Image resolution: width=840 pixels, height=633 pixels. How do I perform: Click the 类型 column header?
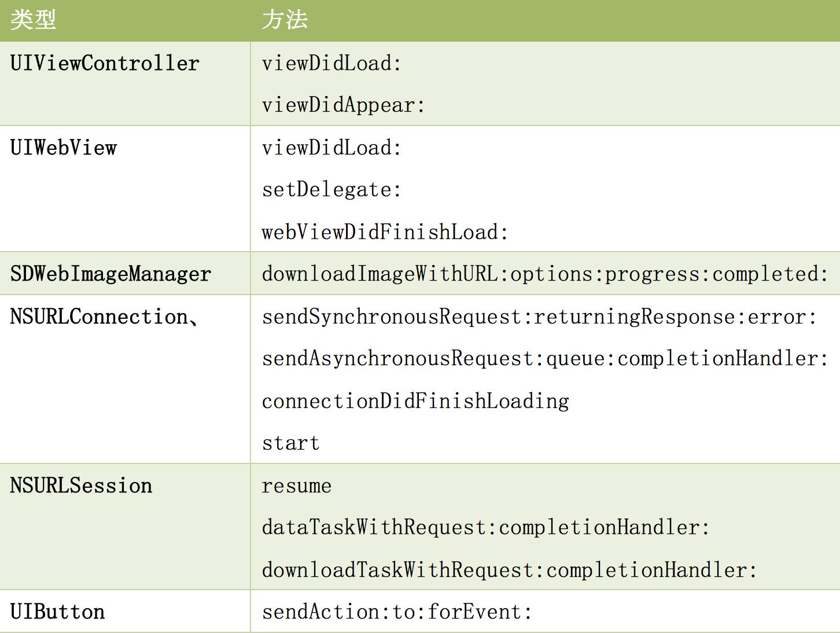tap(33, 20)
